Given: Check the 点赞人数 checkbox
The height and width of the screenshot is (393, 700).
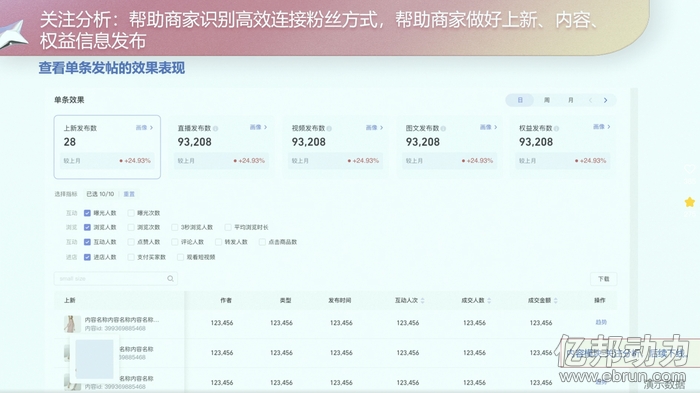Looking at the screenshot, I should pos(131,242).
